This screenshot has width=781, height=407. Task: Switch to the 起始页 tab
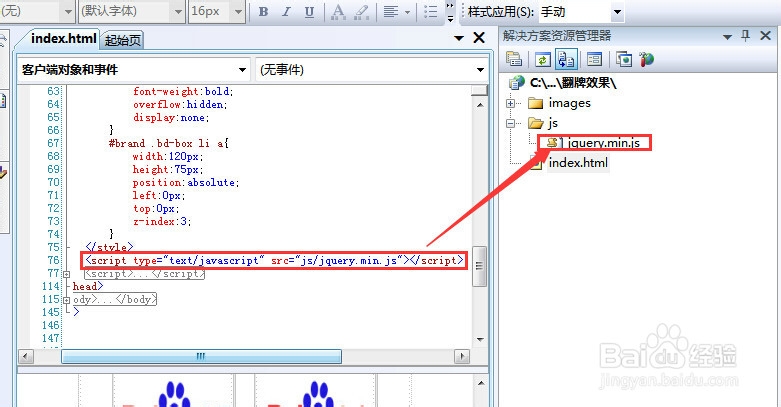(123, 40)
